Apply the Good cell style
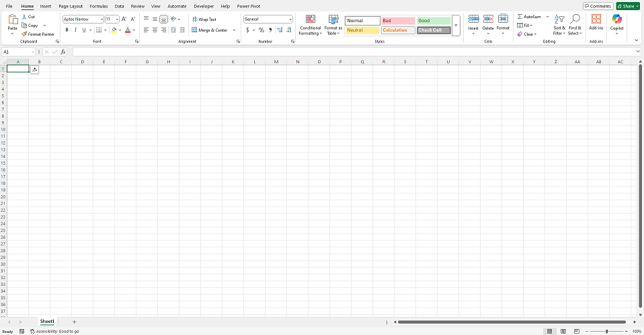The height and width of the screenshot is (335, 644). pos(434,21)
